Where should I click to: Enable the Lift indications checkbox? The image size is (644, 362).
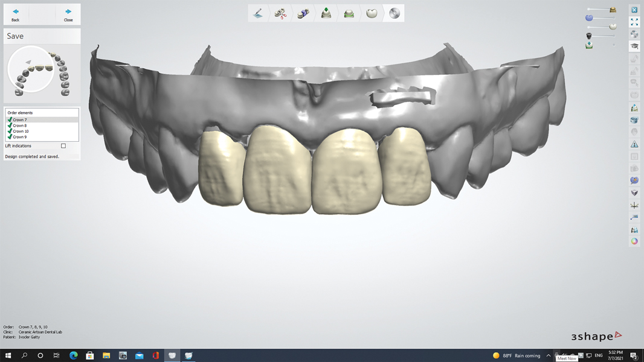tap(63, 146)
